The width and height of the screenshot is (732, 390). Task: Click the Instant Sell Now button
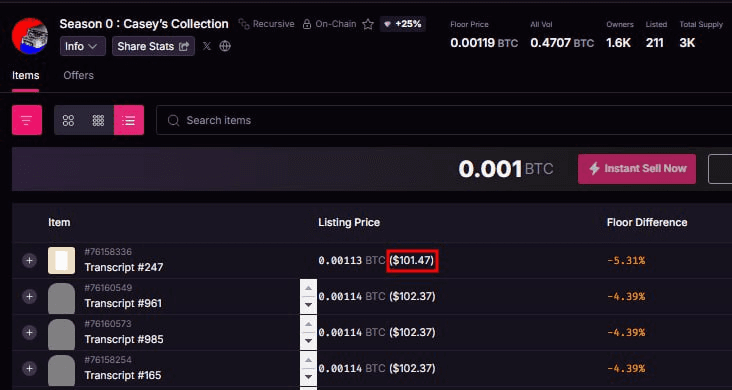click(637, 169)
